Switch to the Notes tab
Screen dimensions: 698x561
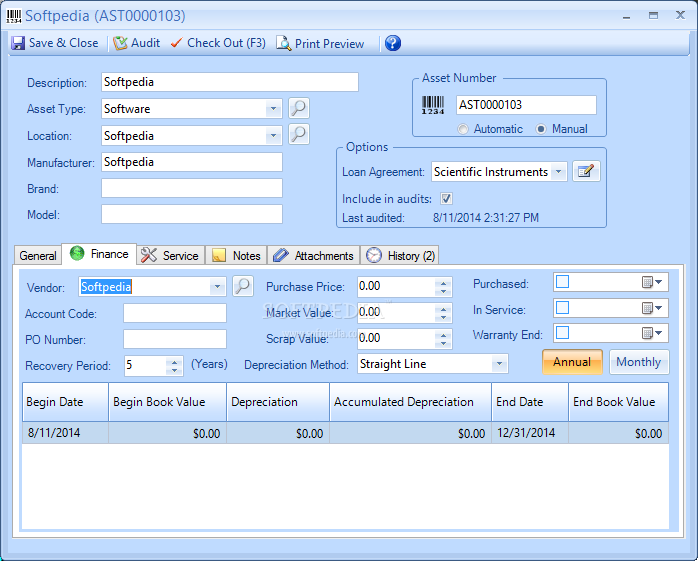coord(236,256)
